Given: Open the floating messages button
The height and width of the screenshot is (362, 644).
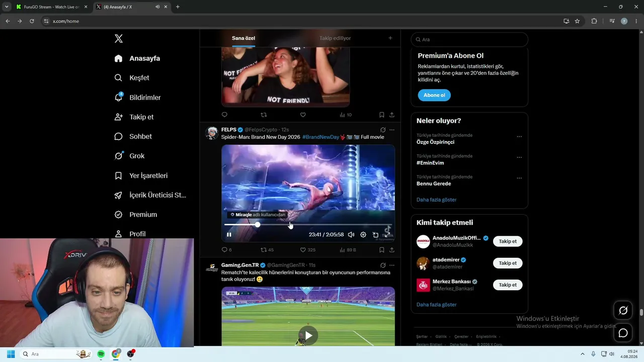Looking at the screenshot, I should [x=623, y=333].
